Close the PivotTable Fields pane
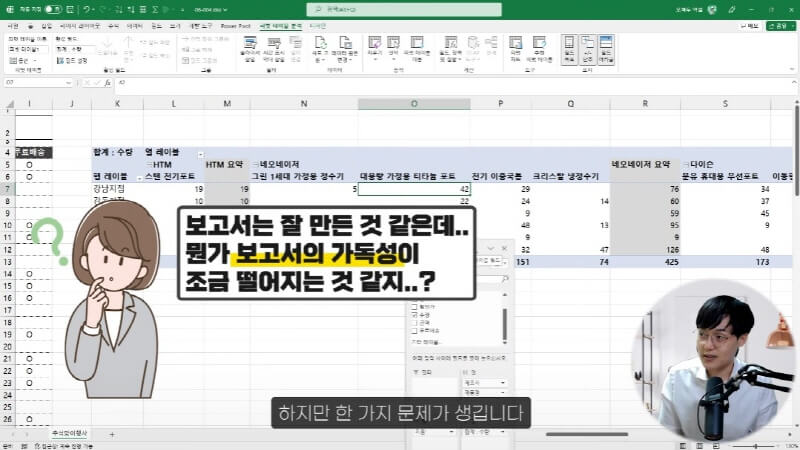Viewport: 800px width, 450px height. coord(504,248)
